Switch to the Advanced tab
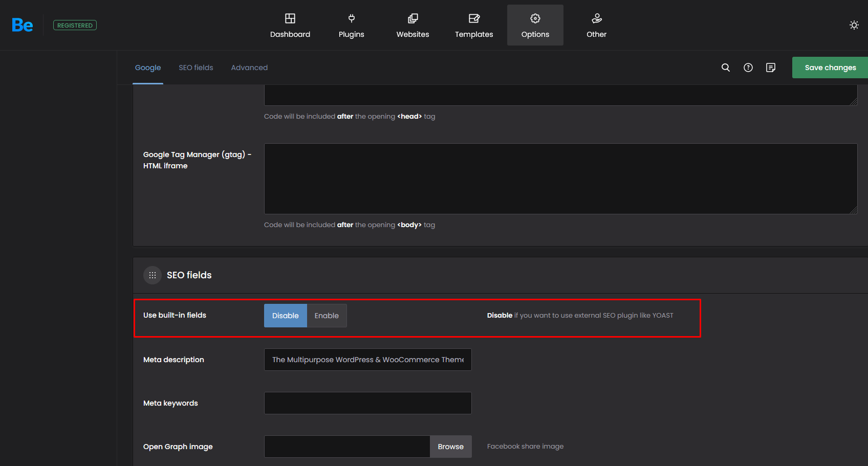Viewport: 868px width, 466px height. click(x=249, y=68)
